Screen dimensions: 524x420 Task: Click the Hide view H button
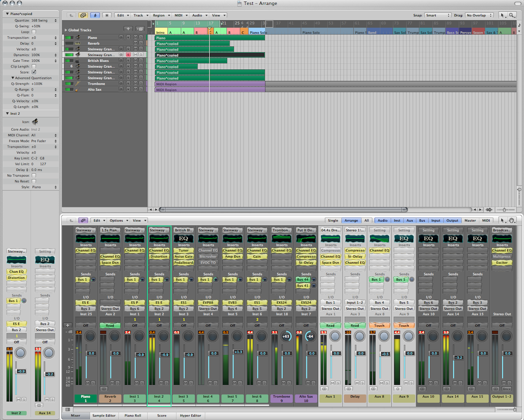[x=107, y=15]
